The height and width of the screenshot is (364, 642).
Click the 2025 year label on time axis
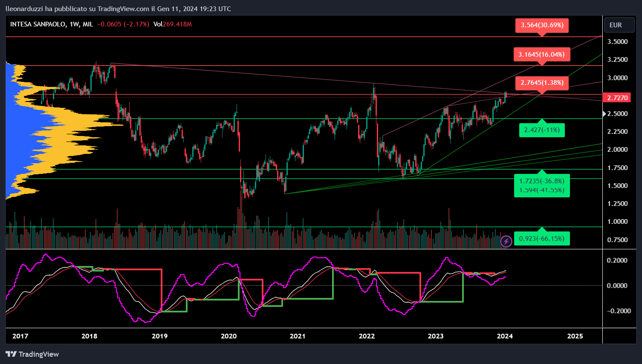(575, 336)
